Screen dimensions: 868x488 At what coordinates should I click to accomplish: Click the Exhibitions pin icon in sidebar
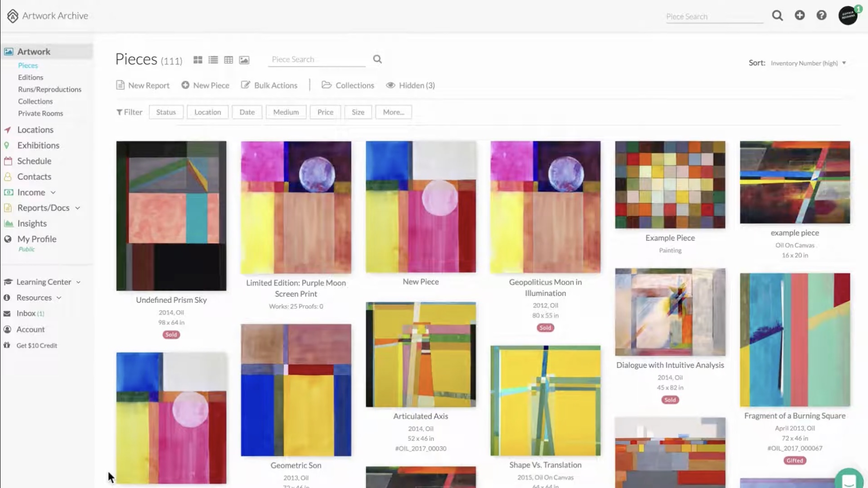click(7, 145)
